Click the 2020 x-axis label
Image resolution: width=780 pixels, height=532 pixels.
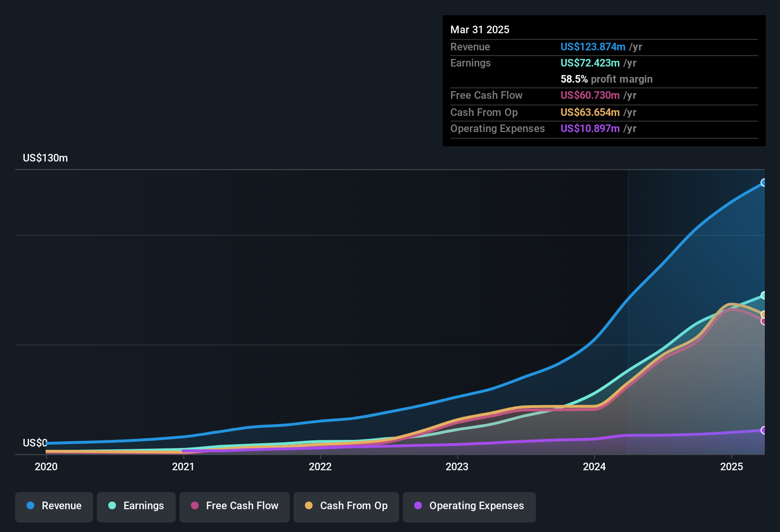click(46, 466)
